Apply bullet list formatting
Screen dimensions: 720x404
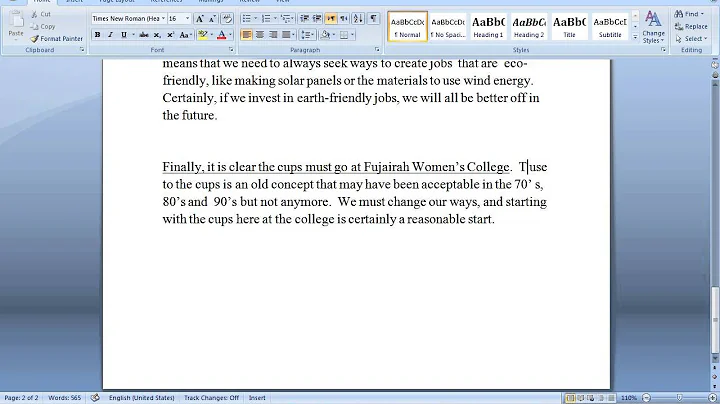coord(247,18)
